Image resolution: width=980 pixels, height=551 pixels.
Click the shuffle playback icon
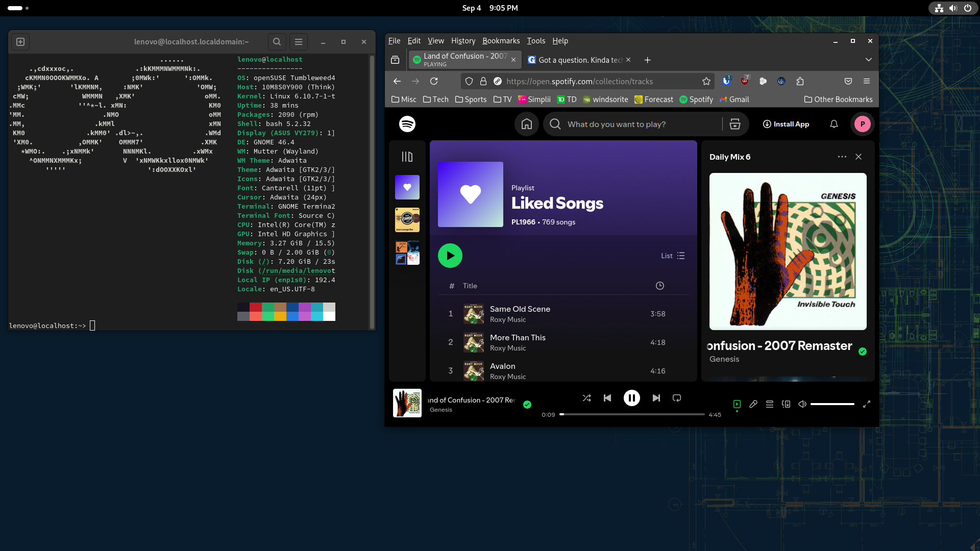586,397
